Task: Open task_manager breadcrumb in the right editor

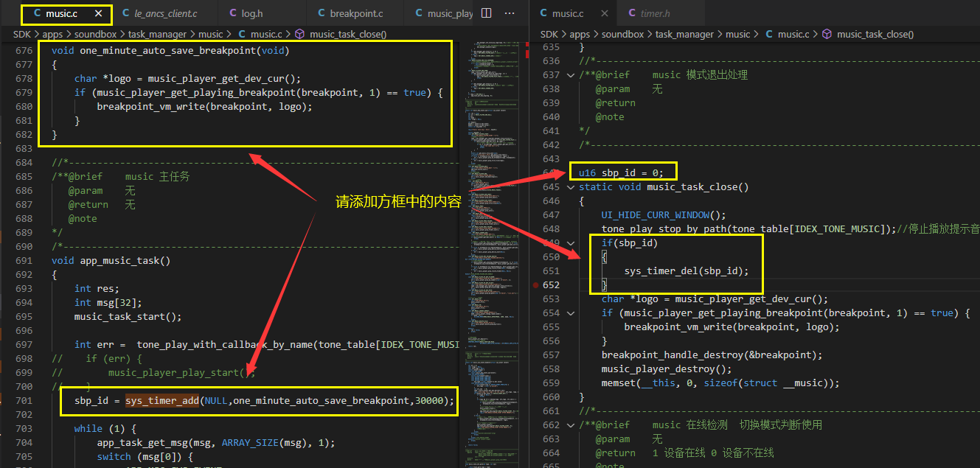Action: click(684, 34)
